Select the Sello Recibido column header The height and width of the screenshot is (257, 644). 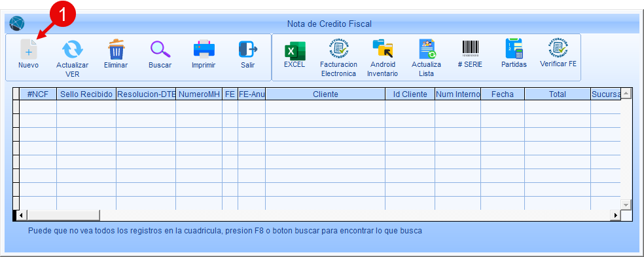[86, 94]
